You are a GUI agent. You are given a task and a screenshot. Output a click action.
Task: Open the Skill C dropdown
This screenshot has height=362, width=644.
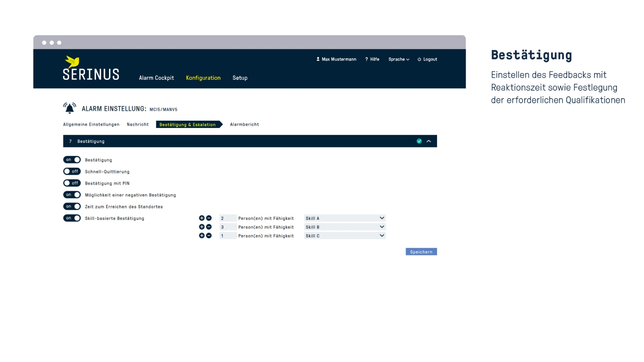pyautogui.click(x=345, y=236)
